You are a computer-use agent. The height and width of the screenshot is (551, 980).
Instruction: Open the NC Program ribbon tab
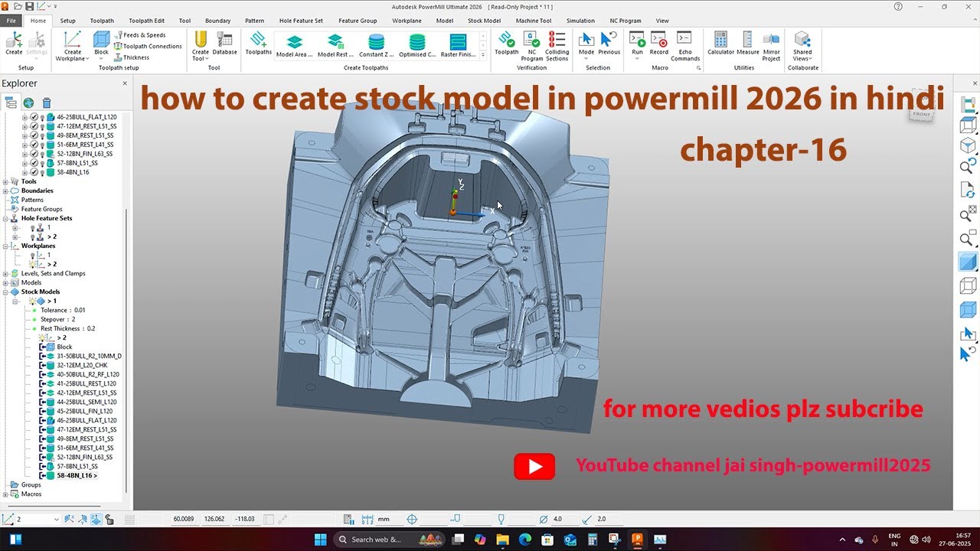coord(626,21)
